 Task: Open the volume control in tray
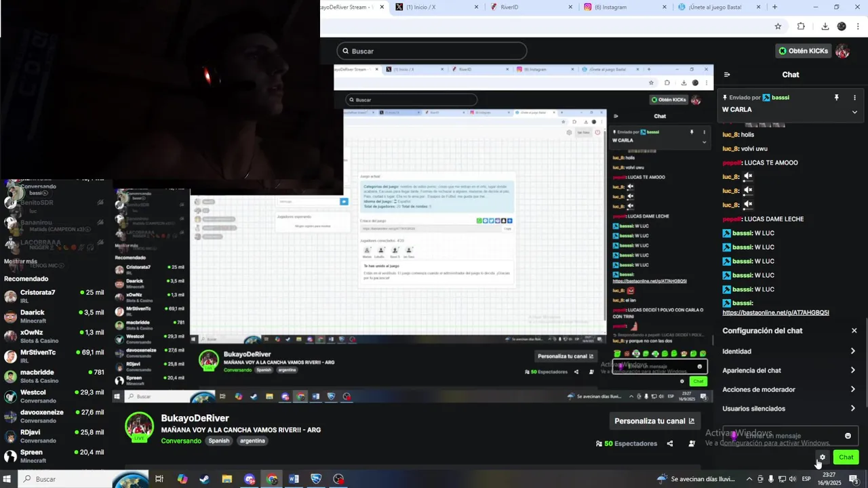pos(793,479)
